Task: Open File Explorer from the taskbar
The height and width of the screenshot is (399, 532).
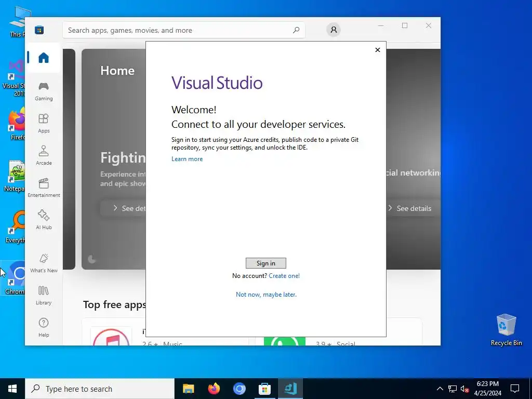Action: click(188, 389)
